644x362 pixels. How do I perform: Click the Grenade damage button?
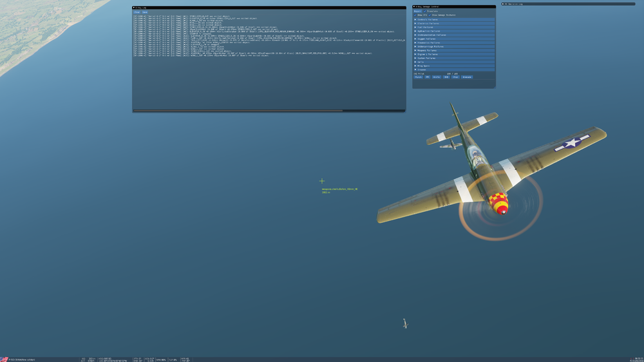pos(467,77)
